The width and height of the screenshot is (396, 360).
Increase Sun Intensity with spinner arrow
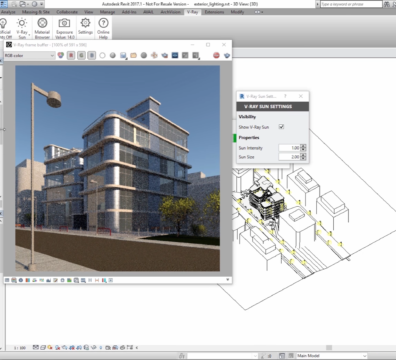click(x=303, y=146)
